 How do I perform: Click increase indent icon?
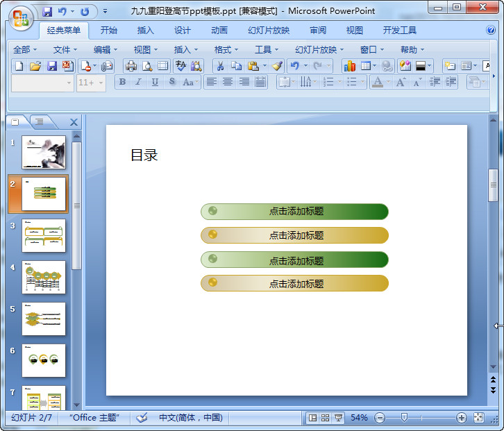coord(451,83)
